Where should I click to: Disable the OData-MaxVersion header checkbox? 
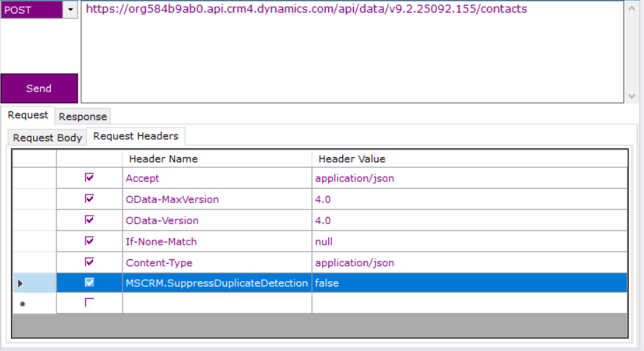(89, 199)
